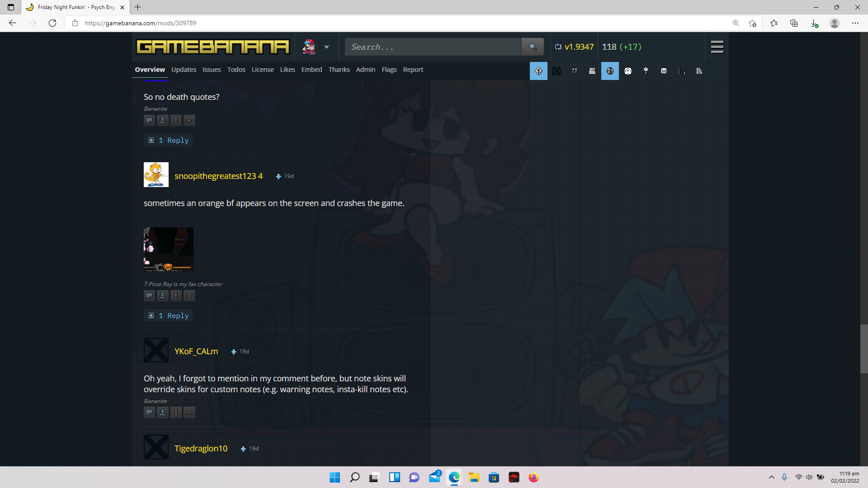Click speech bubble reply icon under YKoF_CALm's comment

pos(149,413)
